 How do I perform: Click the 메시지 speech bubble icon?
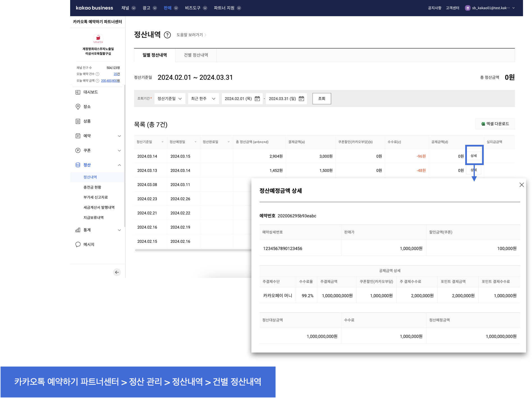click(x=78, y=244)
